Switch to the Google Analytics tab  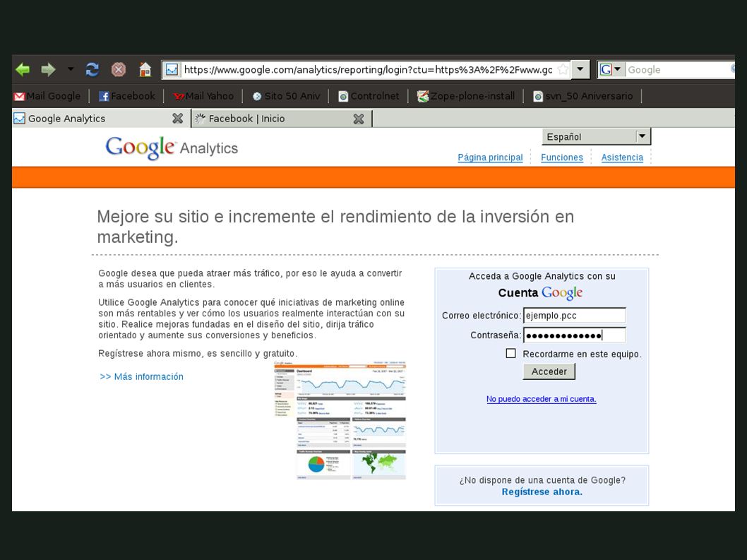(101, 118)
